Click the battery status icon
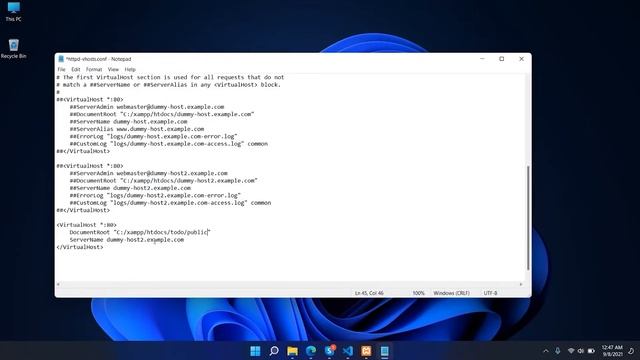This screenshot has width=640, height=360. tap(591, 351)
